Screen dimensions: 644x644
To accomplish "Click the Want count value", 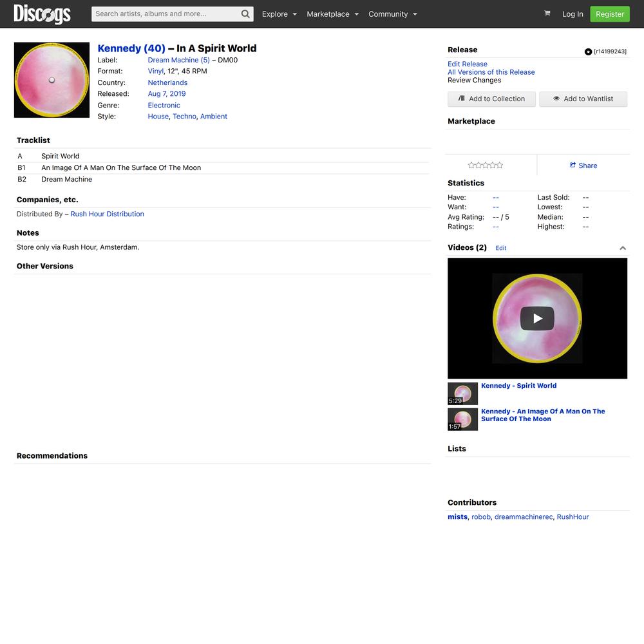I will (496, 207).
